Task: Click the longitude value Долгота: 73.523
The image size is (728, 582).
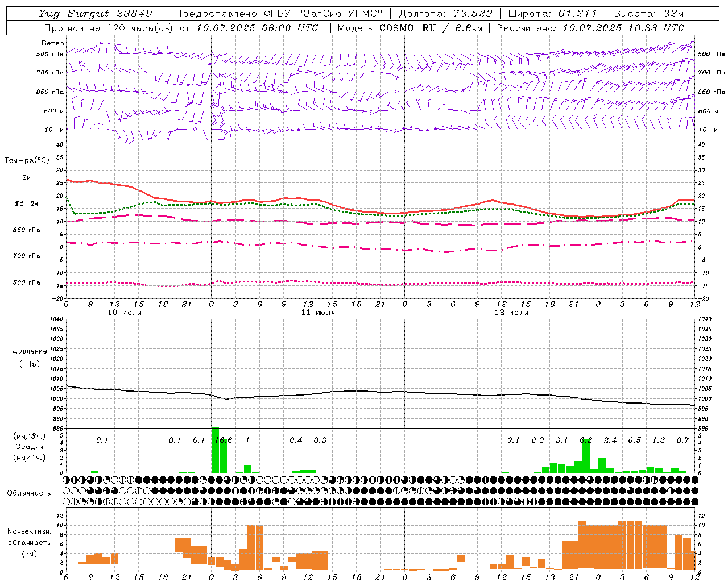Action: click(446, 14)
